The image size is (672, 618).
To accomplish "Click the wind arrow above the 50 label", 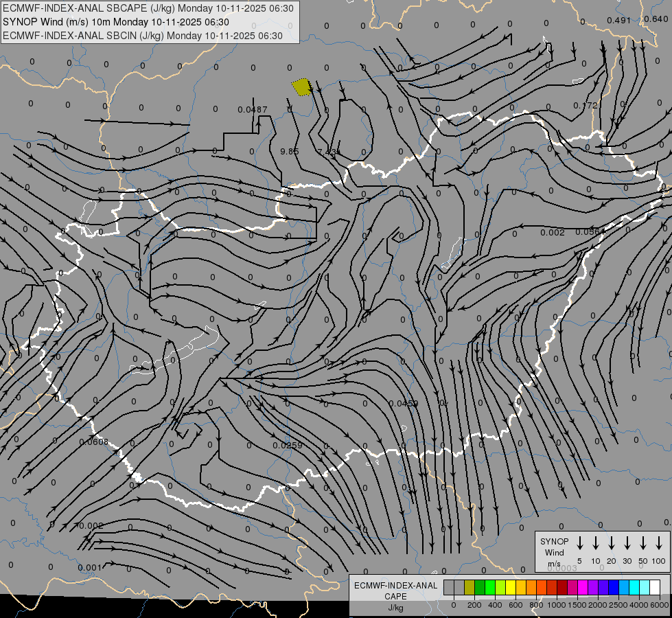I will tap(643, 543).
